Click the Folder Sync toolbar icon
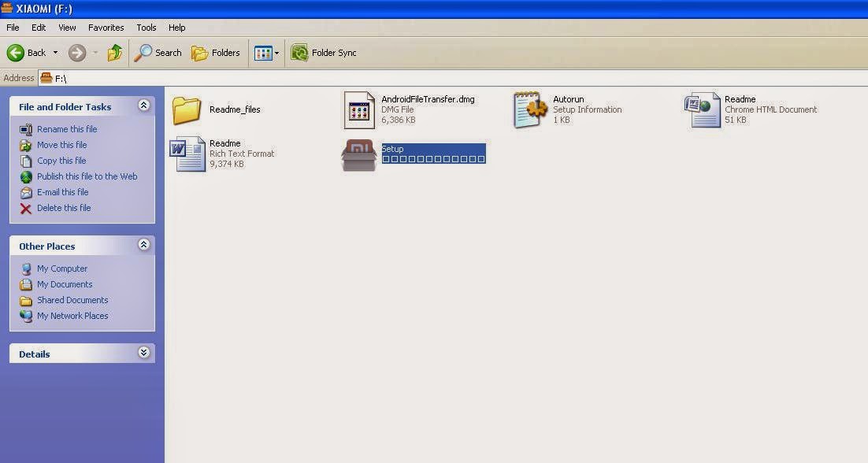This screenshot has width=868, height=463. click(x=299, y=53)
